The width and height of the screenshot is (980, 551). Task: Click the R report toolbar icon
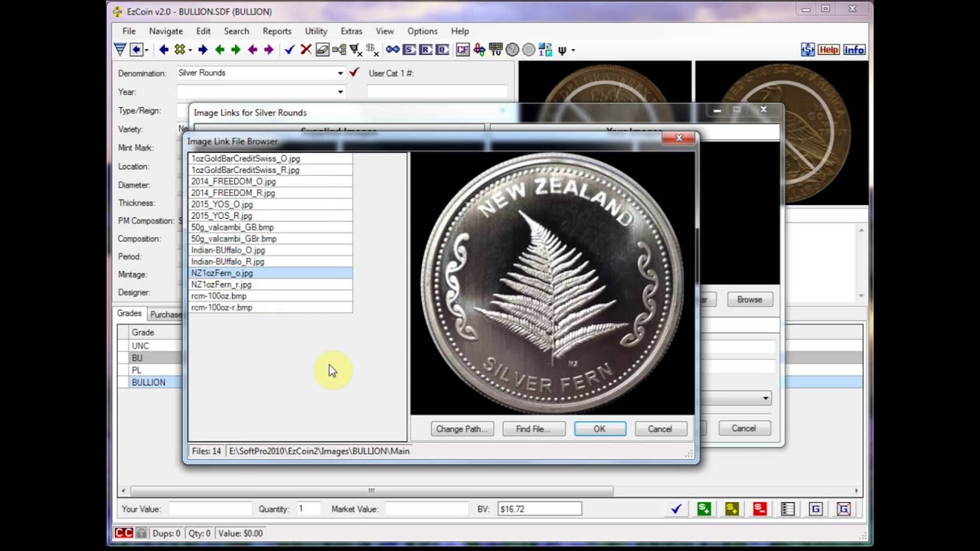[425, 50]
